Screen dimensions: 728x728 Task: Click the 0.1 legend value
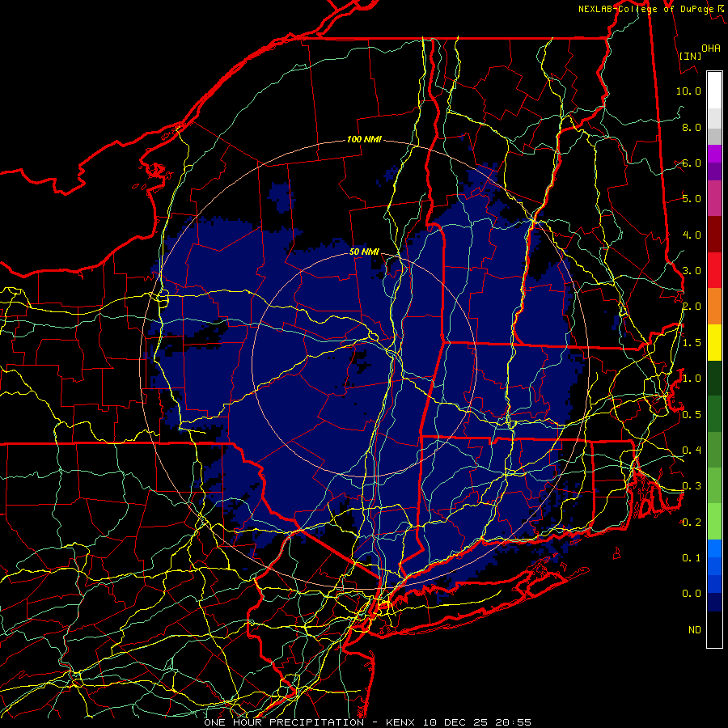[692, 558]
